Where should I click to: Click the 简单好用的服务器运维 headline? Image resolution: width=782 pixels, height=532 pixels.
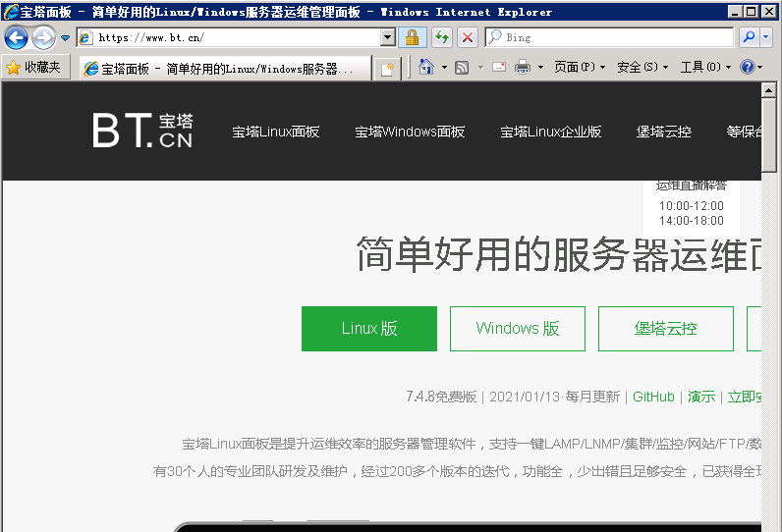click(558, 254)
